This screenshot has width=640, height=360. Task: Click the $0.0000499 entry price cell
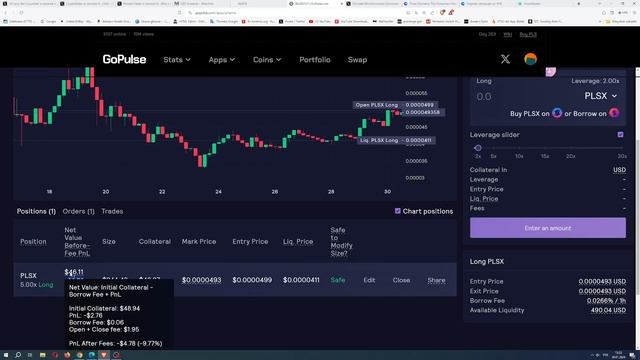point(252,280)
